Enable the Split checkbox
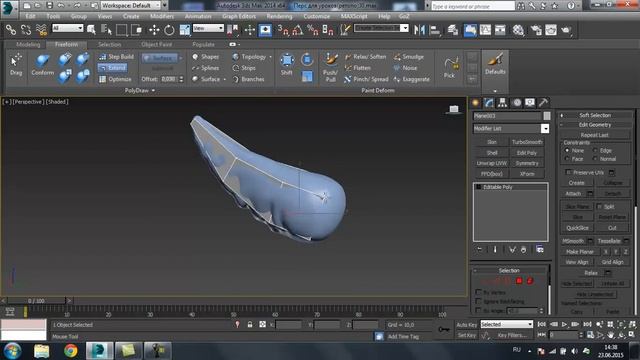This screenshot has width=640, height=360. (599, 207)
